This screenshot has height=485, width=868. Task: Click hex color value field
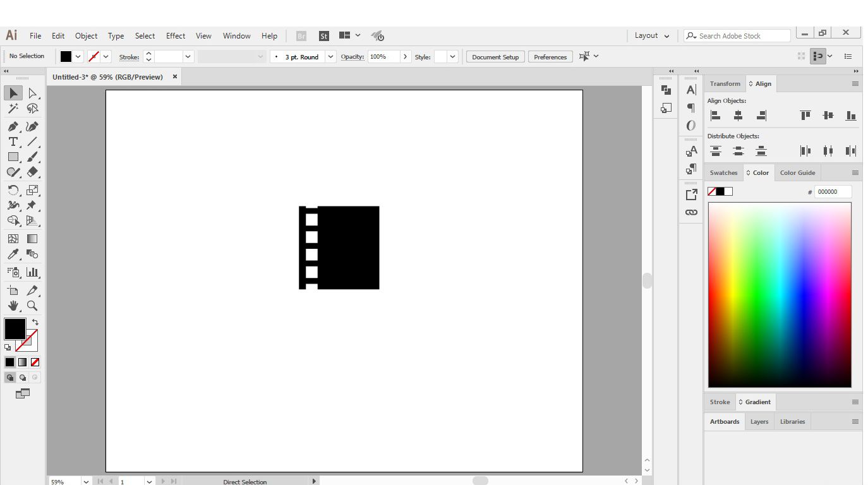[x=833, y=192]
